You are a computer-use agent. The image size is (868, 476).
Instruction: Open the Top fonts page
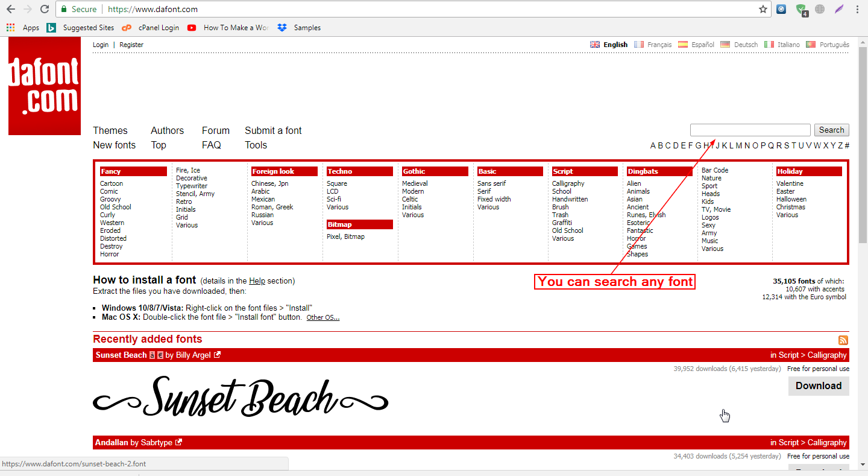pos(159,145)
